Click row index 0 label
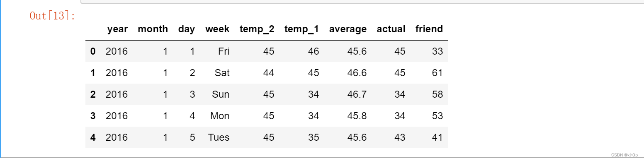644x161 pixels. (93, 51)
